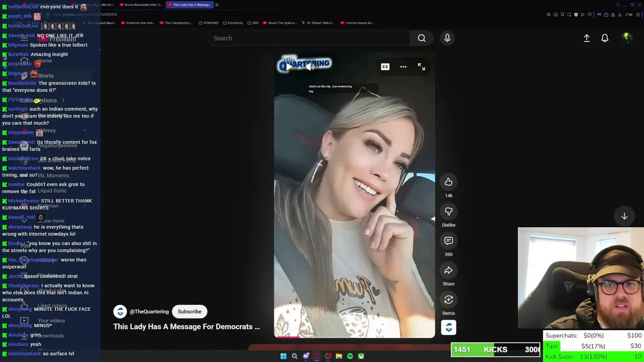Open YouTube notifications bell
This screenshot has height=362, width=644.
click(x=605, y=38)
